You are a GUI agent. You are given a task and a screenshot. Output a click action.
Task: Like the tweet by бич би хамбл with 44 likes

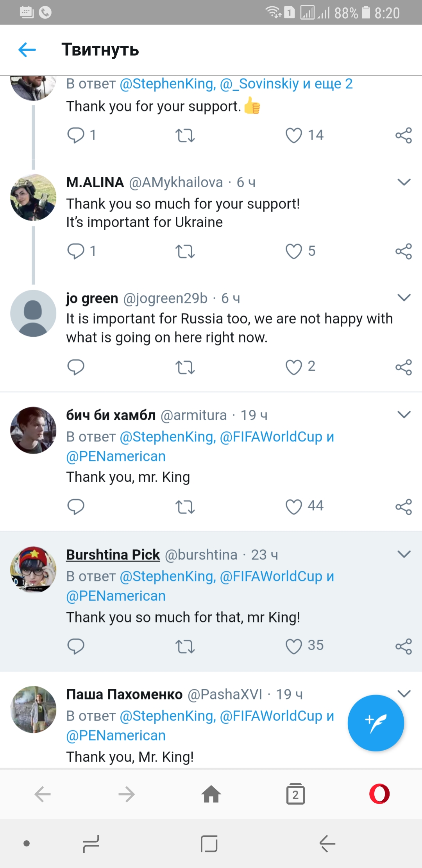click(x=294, y=507)
